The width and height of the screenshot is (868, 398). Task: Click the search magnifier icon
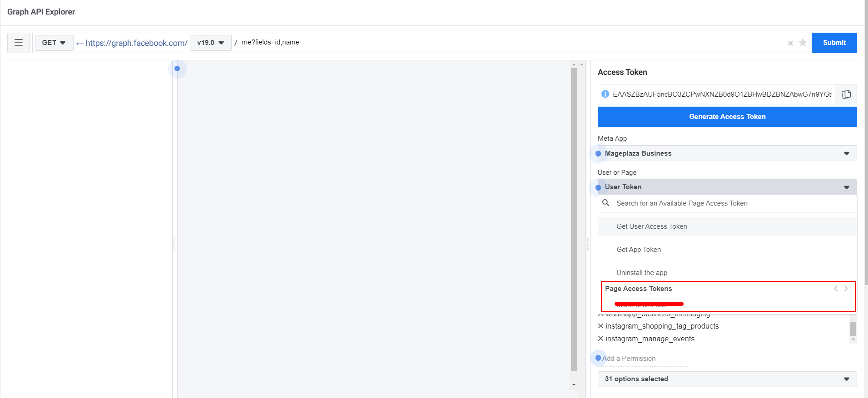605,203
